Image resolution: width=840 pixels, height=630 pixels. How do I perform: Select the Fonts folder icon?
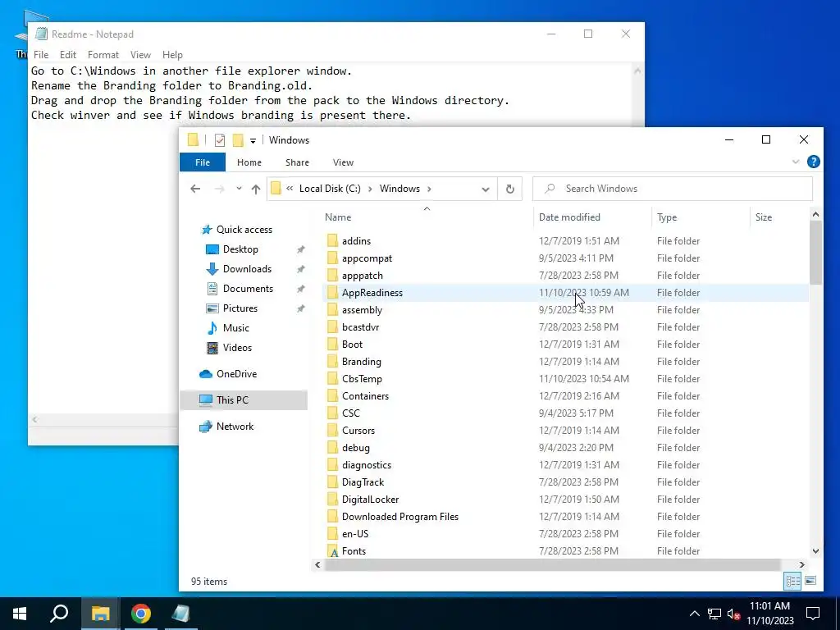point(333,550)
